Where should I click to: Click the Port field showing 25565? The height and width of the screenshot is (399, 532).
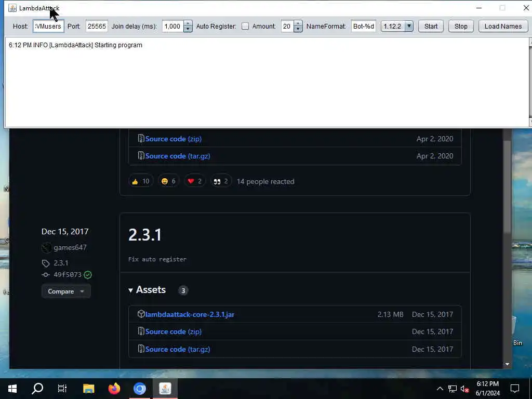tap(97, 26)
